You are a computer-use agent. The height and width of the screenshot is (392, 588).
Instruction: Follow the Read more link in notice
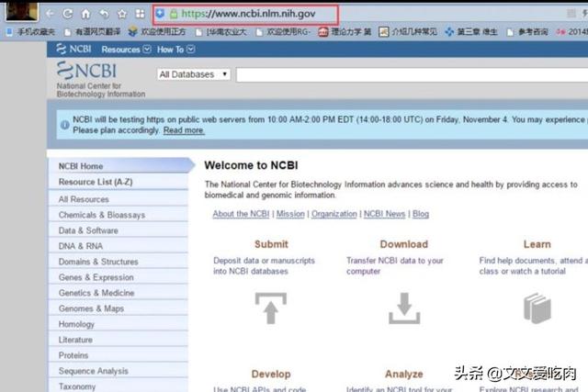[184, 130]
